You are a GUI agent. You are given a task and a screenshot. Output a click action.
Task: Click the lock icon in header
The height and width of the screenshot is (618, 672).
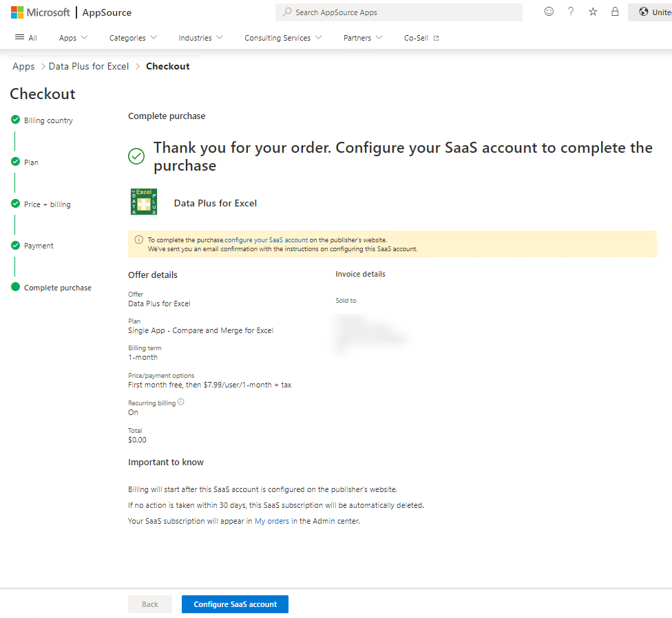[x=615, y=12]
